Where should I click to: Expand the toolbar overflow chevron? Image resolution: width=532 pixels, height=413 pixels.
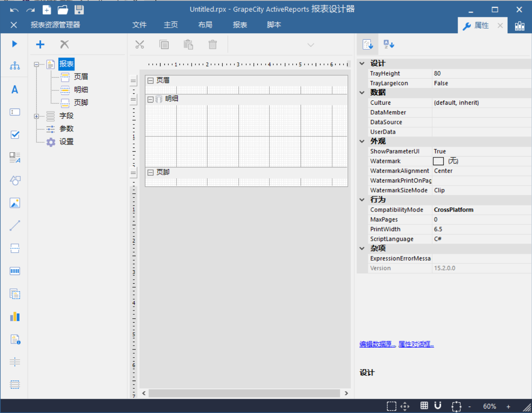(x=311, y=45)
